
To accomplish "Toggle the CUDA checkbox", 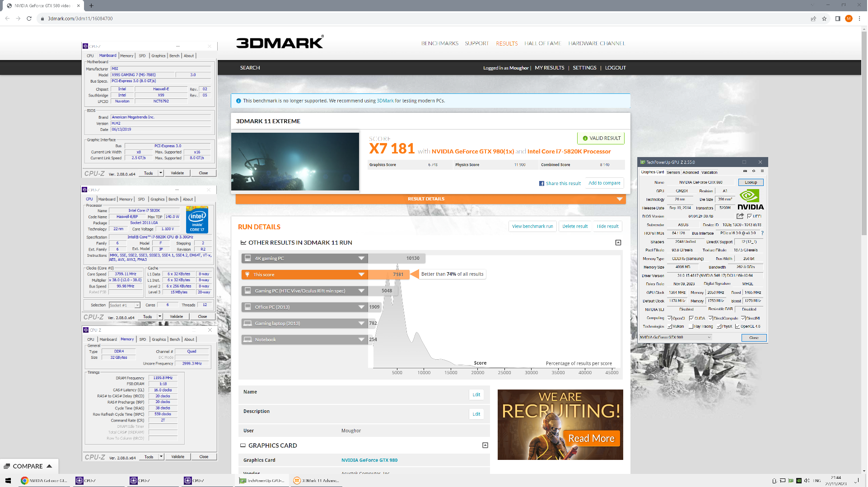I will click(691, 318).
